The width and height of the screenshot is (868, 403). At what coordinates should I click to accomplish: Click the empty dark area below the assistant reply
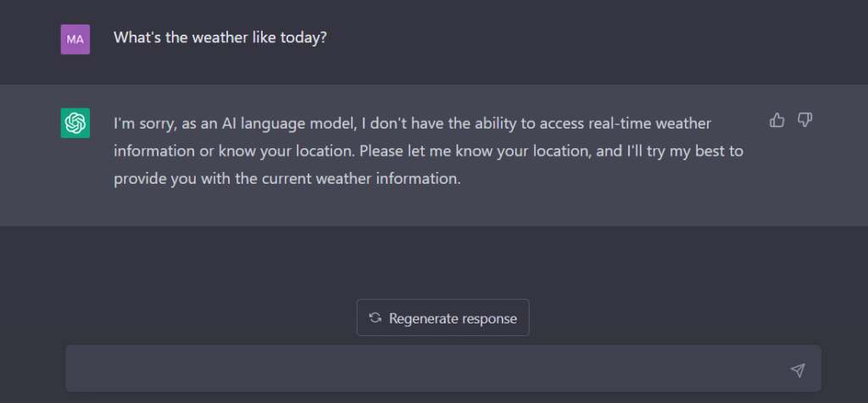[434, 260]
